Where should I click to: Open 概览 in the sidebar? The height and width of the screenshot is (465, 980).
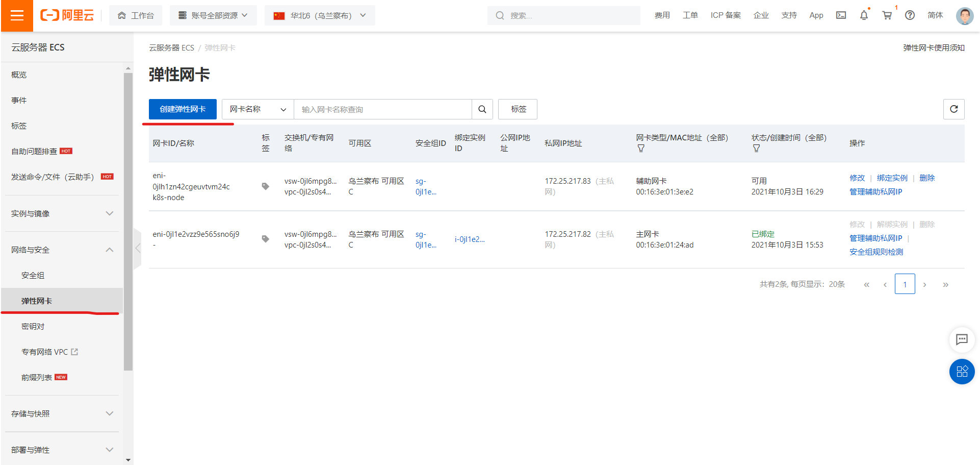click(19, 75)
